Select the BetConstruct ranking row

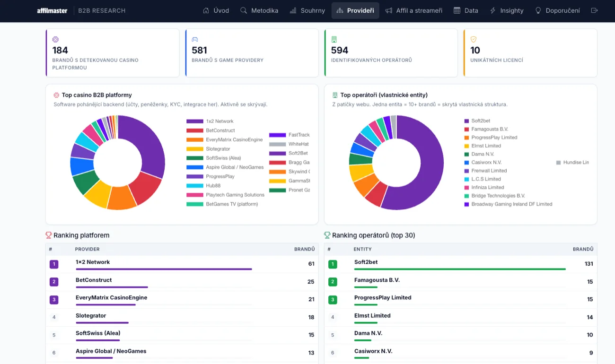(x=182, y=282)
